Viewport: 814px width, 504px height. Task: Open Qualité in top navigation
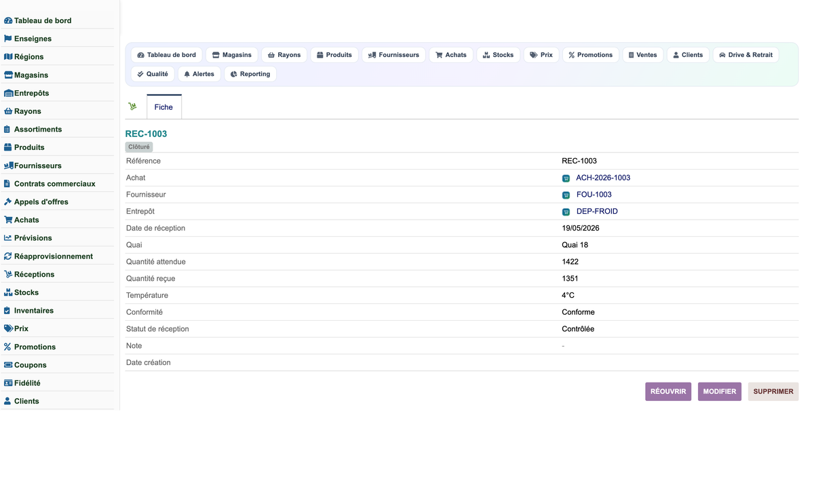[x=153, y=74]
